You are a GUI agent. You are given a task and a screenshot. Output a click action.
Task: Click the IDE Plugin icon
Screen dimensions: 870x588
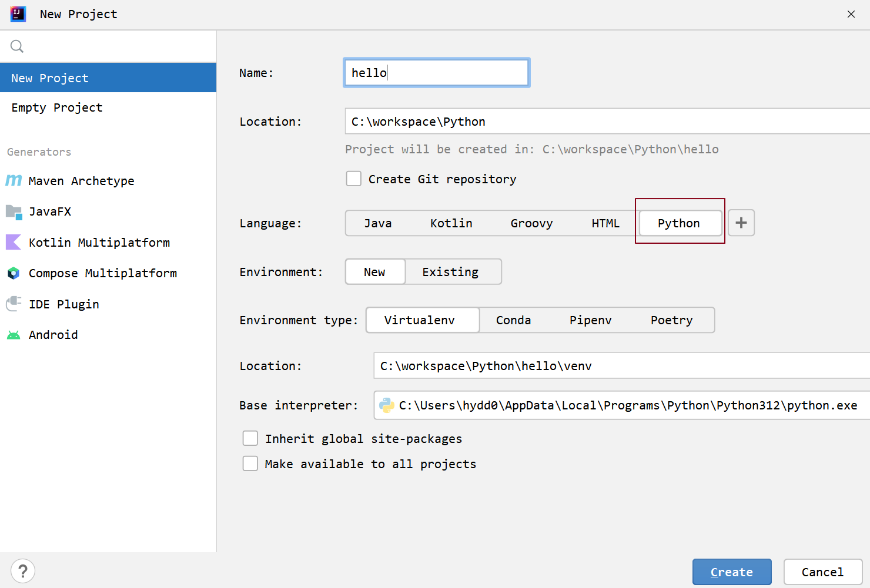point(14,304)
